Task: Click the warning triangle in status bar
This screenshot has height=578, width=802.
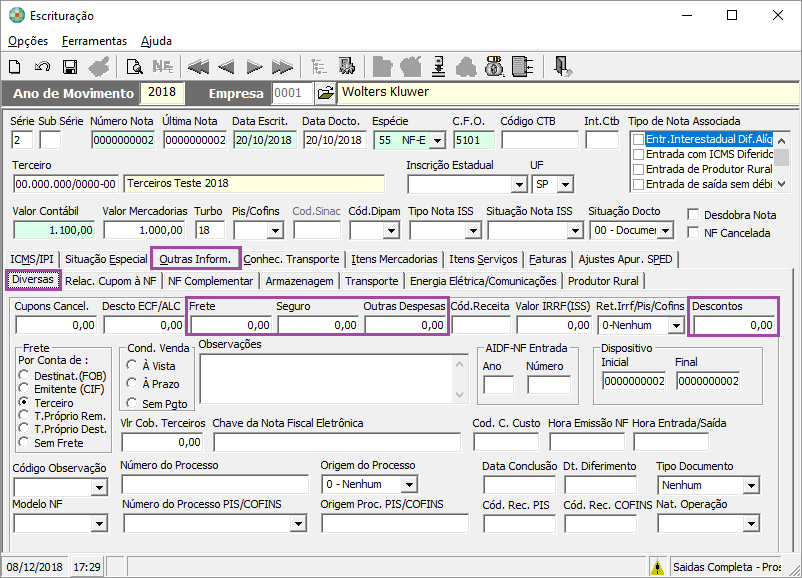Action: [657, 567]
